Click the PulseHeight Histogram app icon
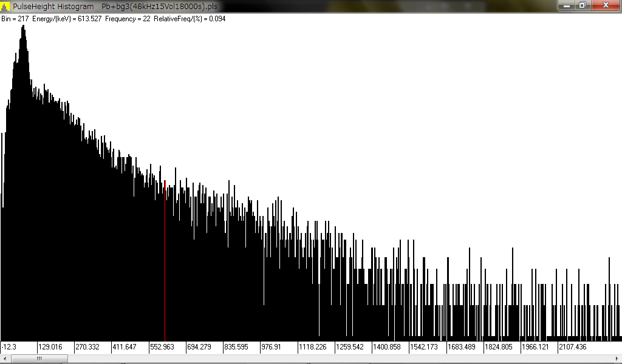 point(5,6)
